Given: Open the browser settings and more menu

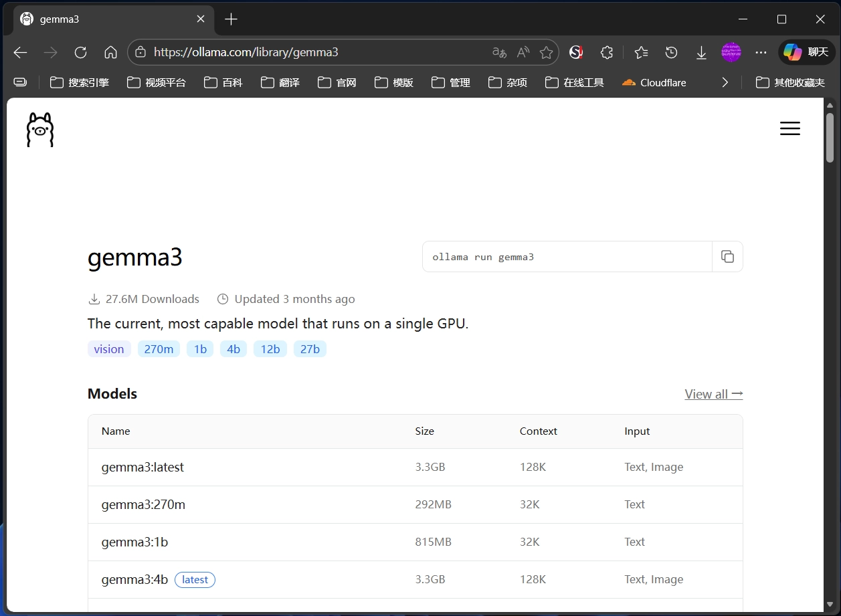Looking at the screenshot, I should [761, 52].
